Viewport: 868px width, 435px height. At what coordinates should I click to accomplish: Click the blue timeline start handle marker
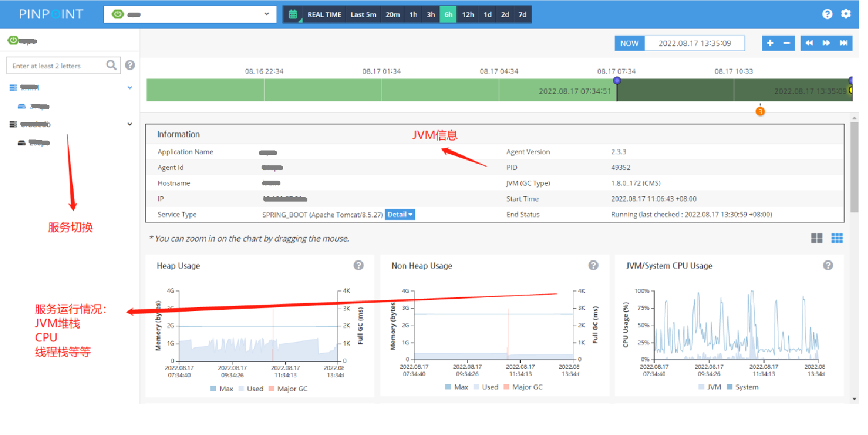(617, 81)
